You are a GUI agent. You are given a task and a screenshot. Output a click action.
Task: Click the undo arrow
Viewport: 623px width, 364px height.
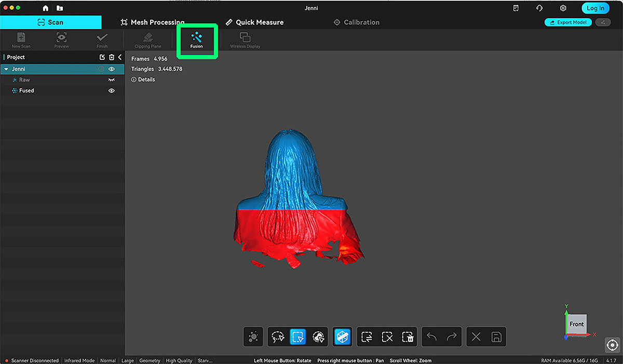coord(431,337)
